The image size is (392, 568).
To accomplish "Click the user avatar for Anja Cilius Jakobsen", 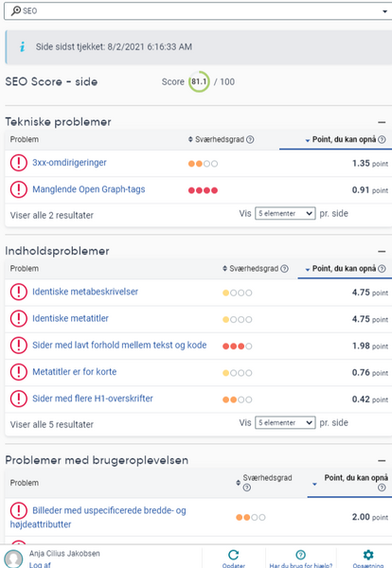I will tap(13, 559).
